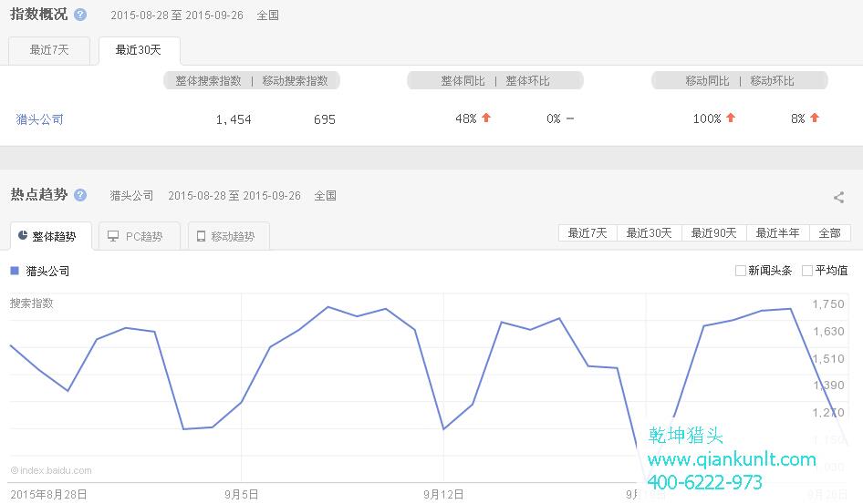The image size is (863, 504).
Task: Click red up arrow next to 100%
Action: 731,118
